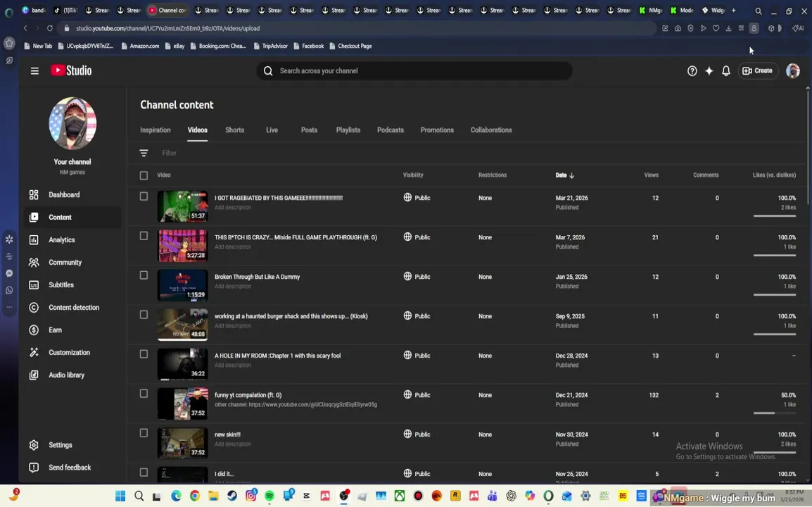The image size is (812, 507).
Task: Open the Facebook bookmark
Action: [309, 46]
